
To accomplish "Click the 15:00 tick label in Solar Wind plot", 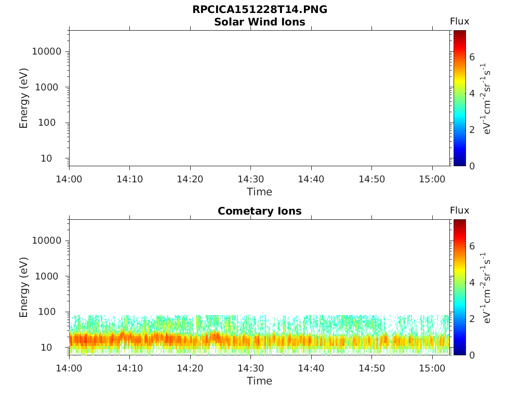I will click(432, 179).
